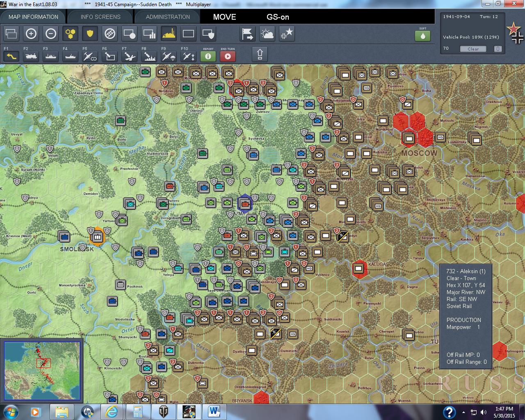
Task: Zoom in with the plus magnifier icon
Action: coord(31,34)
